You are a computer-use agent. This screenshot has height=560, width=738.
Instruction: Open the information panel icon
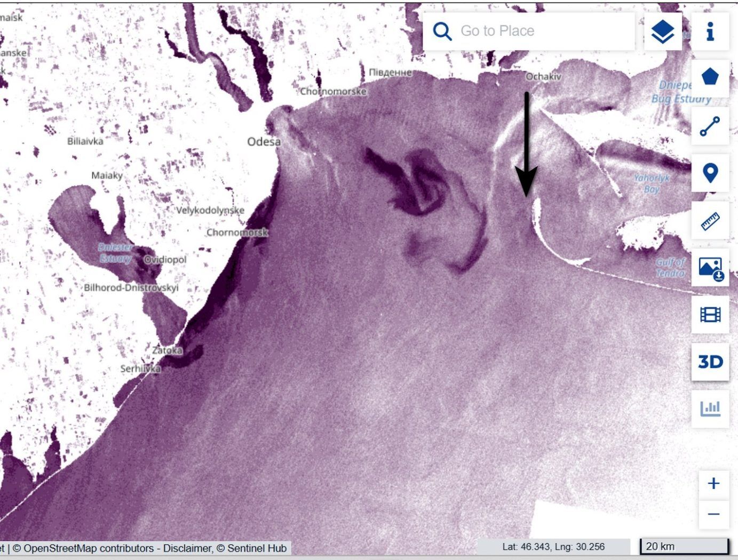[x=710, y=31]
